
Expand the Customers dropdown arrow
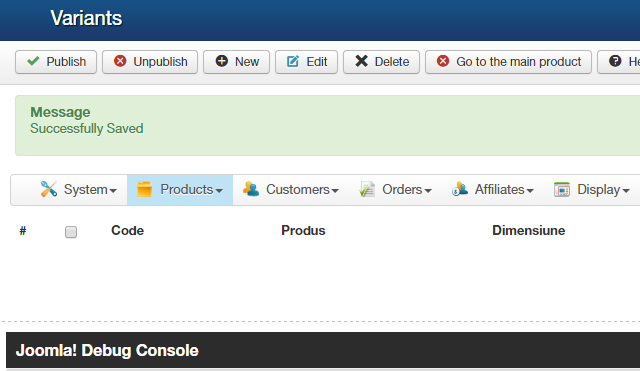pyautogui.click(x=335, y=191)
